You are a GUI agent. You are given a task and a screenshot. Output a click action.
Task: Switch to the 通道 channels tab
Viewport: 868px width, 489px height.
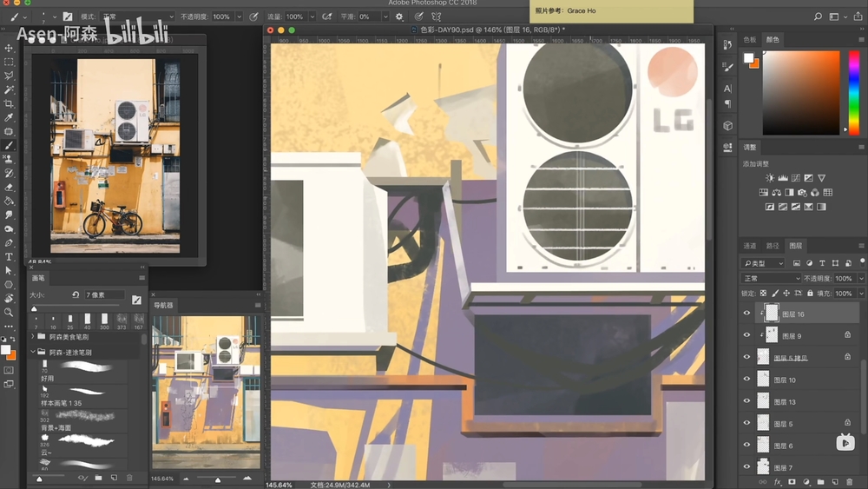(x=750, y=246)
